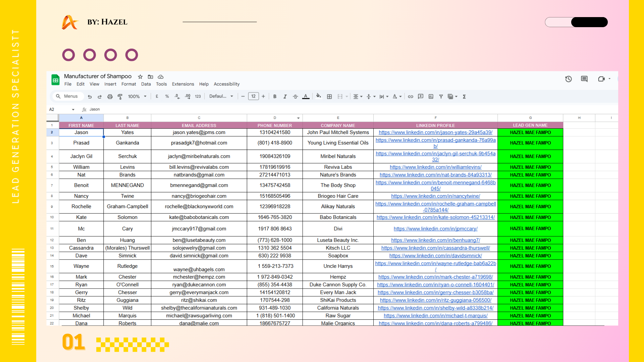Toggle italic formatting
This screenshot has width=644, height=362.
point(285,97)
